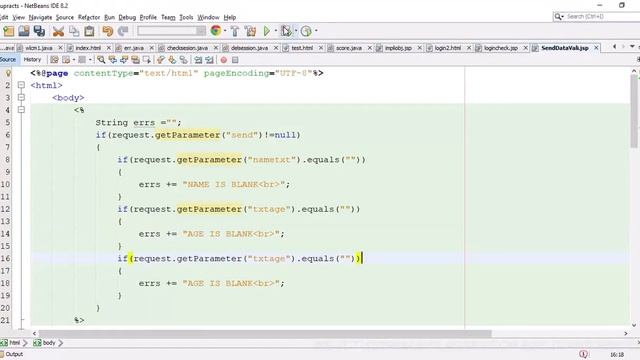
Task: Click the Undo arrow icon
Action: tap(107, 31)
